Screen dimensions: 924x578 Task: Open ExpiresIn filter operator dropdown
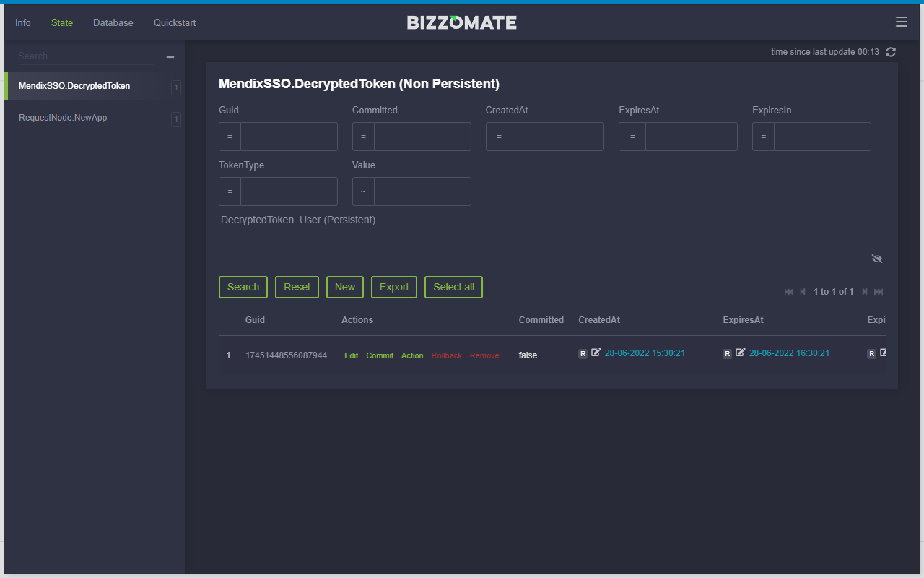coord(764,137)
